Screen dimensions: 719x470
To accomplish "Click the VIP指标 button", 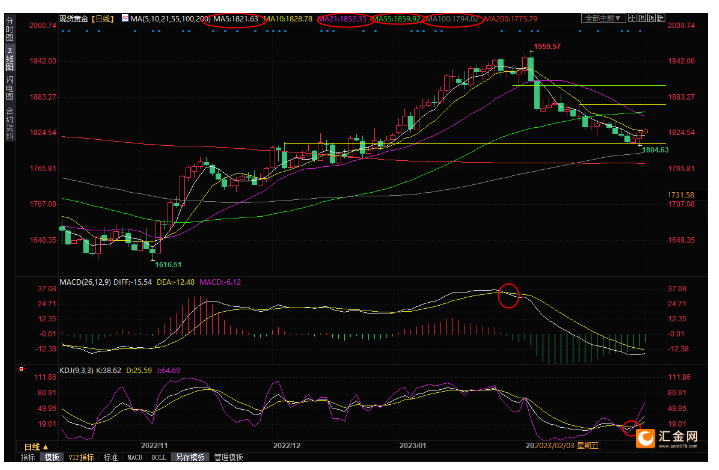I will [81, 458].
